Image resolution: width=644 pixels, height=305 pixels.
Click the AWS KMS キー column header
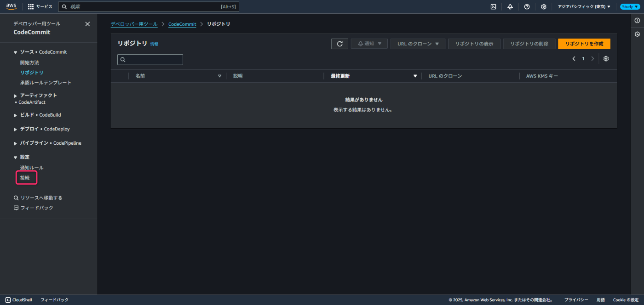pyautogui.click(x=542, y=76)
